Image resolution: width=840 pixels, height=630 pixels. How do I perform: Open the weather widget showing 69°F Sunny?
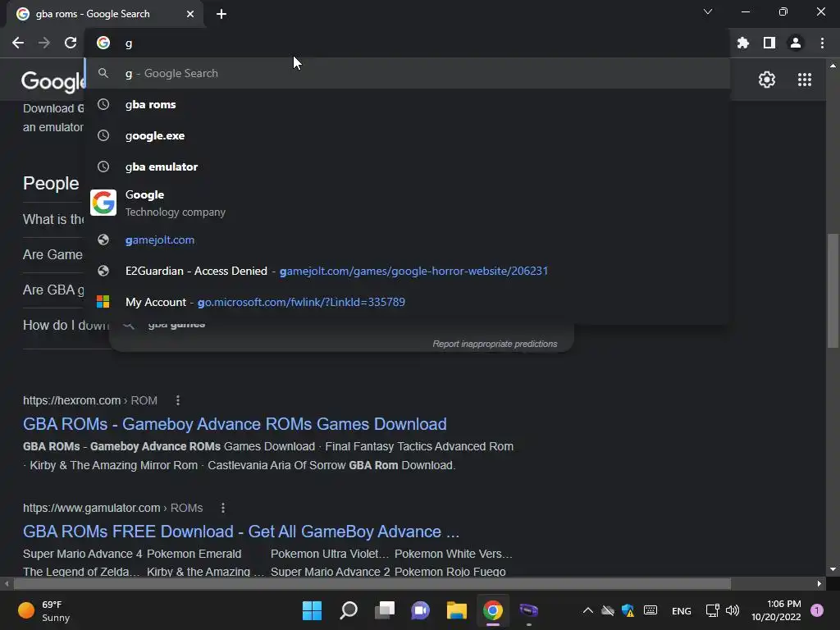click(x=44, y=610)
